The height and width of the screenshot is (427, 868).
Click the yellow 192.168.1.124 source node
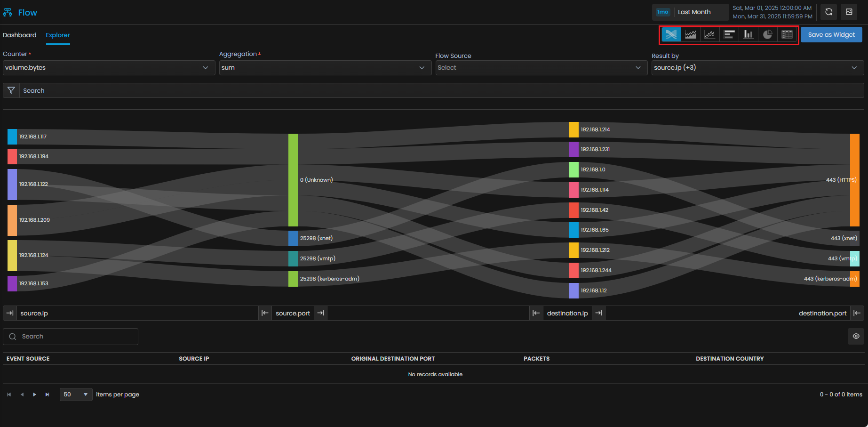point(12,256)
